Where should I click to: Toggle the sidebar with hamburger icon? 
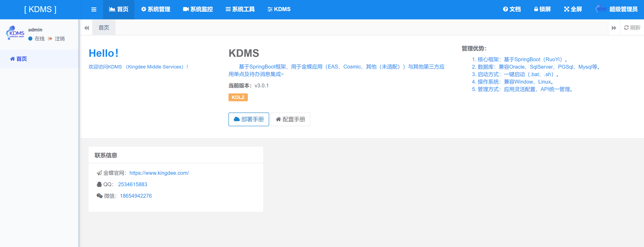94,9
